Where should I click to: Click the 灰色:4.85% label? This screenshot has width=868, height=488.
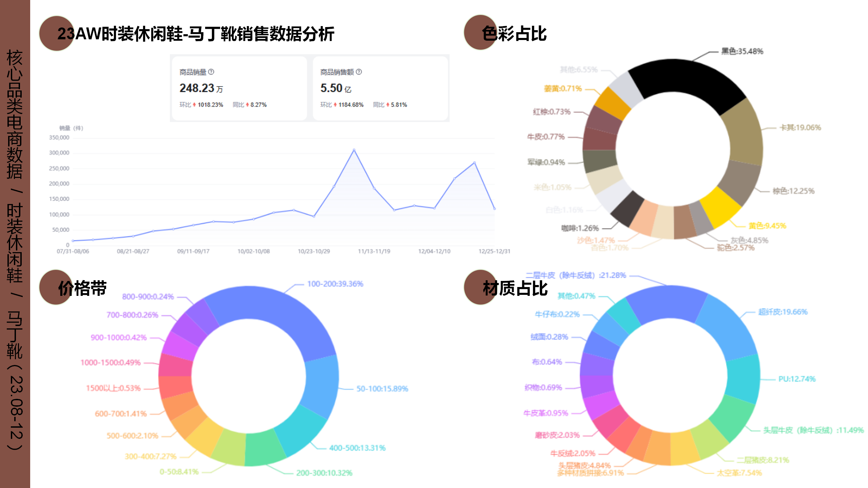[x=749, y=240]
